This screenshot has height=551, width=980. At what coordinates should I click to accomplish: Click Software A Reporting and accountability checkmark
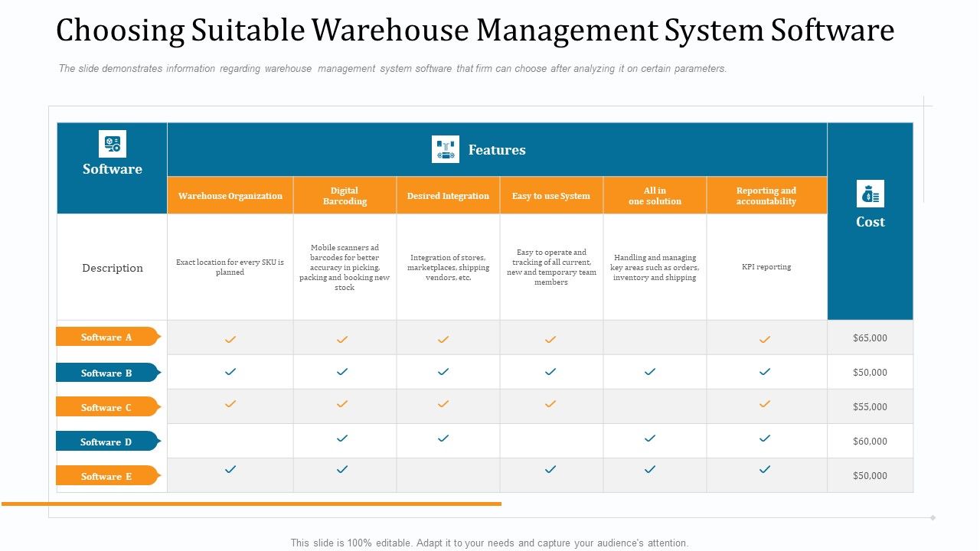[764, 339]
